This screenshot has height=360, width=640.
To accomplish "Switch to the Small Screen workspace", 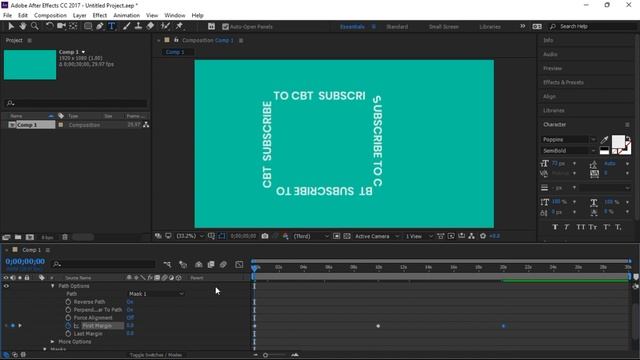I will tap(444, 27).
